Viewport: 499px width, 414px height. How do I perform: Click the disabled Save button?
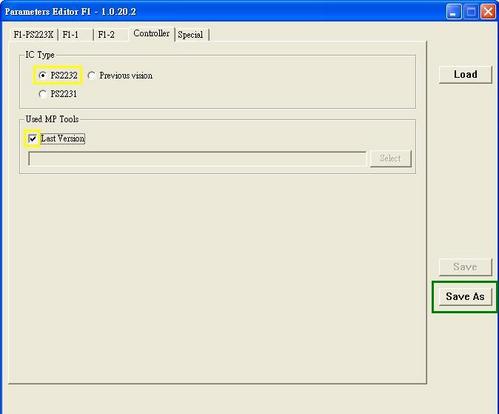465,267
